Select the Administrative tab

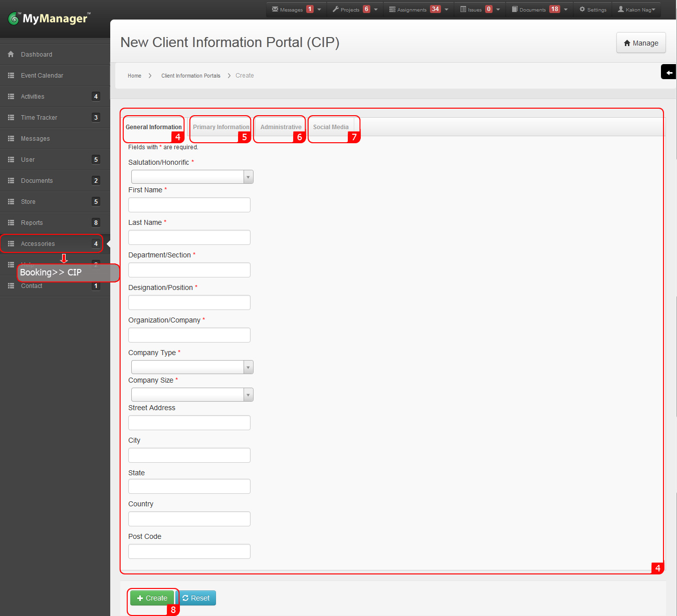click(281, 127)
